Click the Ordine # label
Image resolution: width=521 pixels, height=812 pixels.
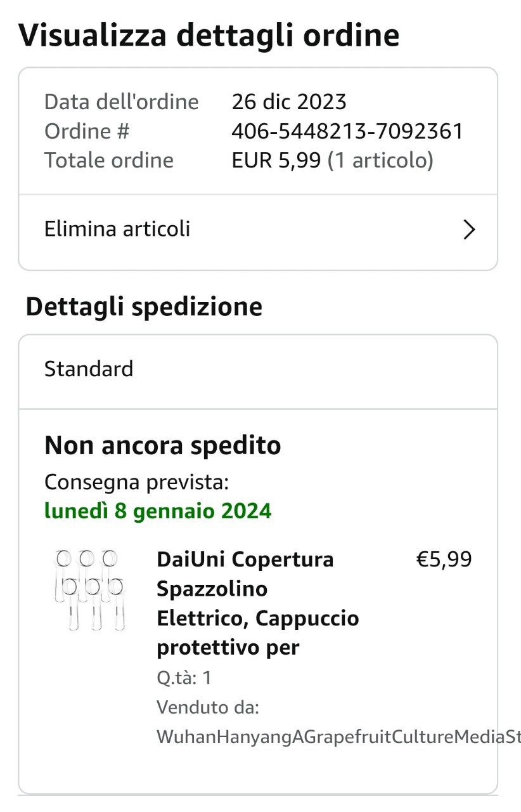tap(87, 131)
